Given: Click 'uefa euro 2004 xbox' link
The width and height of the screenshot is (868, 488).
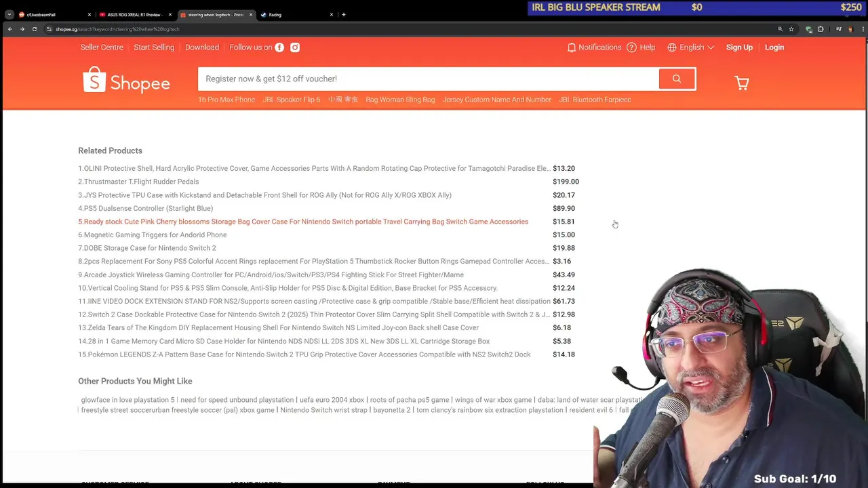Looking at the screenshot, I should [x=332, y=400].
